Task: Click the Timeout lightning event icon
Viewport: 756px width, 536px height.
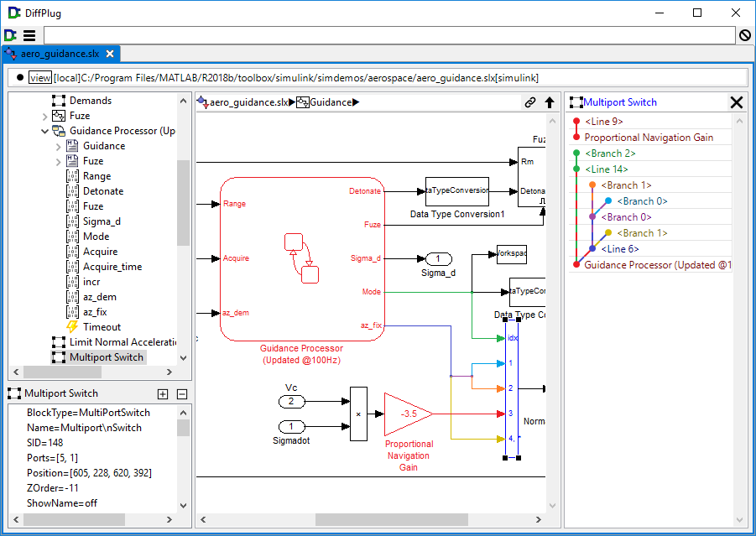Action: coord(72,327)
